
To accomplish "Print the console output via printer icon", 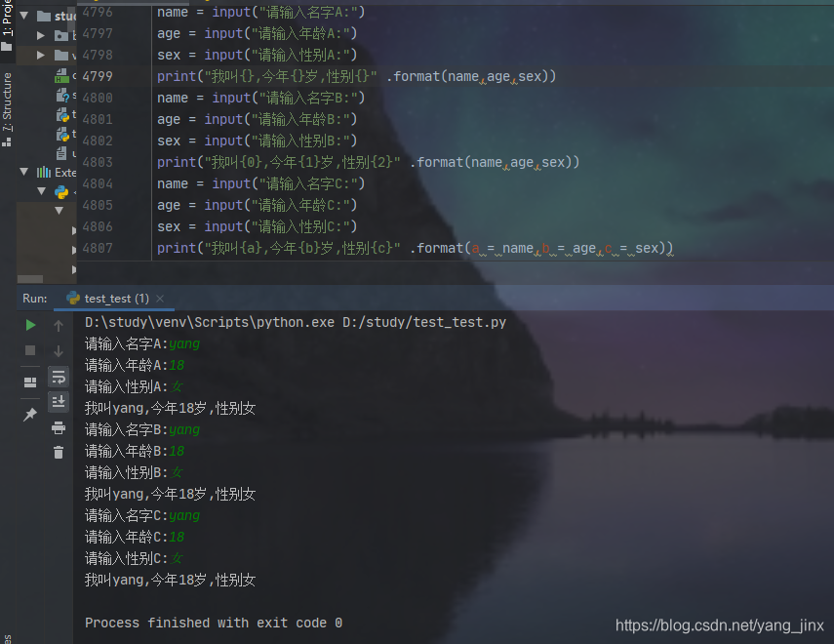I will pyautogui.click(x=59, y=427).
